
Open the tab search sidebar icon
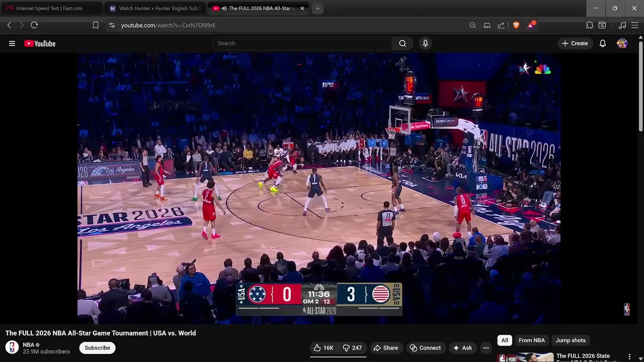[x=602, y=25]
